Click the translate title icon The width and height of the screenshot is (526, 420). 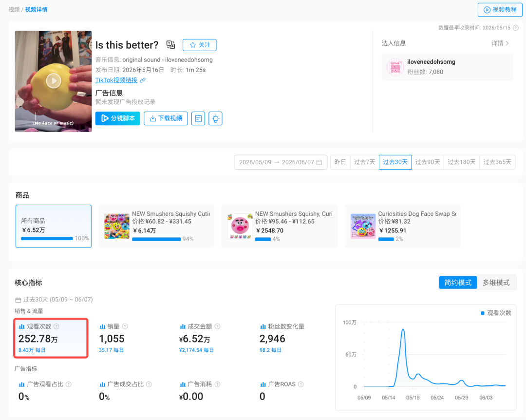click(x=171, y=45)
